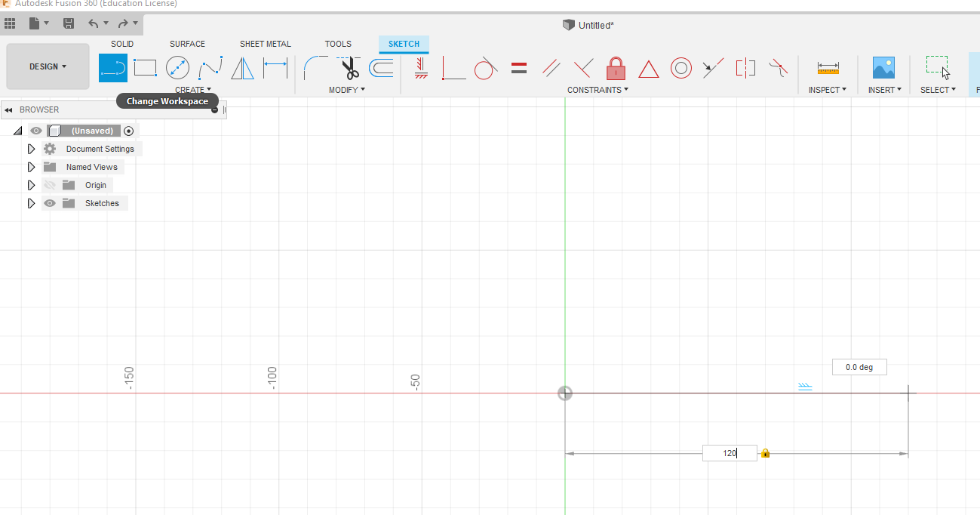Toggle the radio button beside (Unsaved) component
Image resolution: width=980 pixels, height=515 pixels.
pyautogui.click(x=128, y=131)
